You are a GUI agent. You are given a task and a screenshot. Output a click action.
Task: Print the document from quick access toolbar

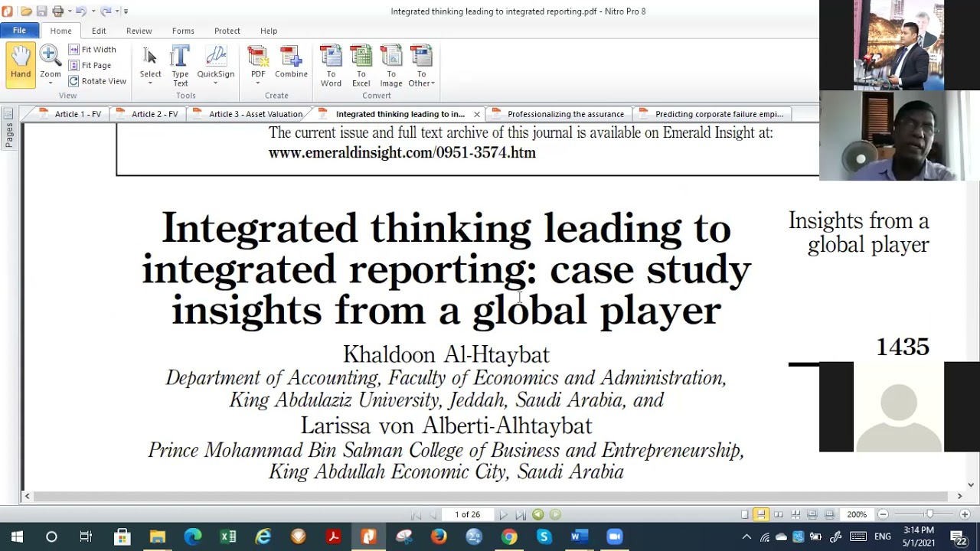pyautogui.click(x=58, y=11)
